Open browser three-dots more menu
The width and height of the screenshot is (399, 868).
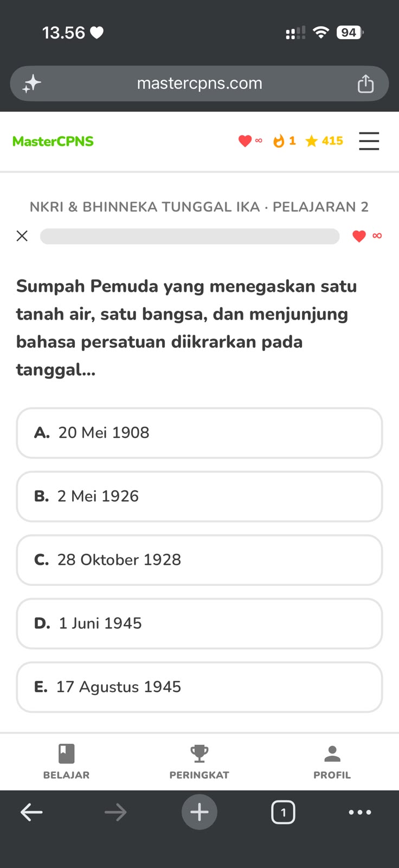[x=360, y=812]
